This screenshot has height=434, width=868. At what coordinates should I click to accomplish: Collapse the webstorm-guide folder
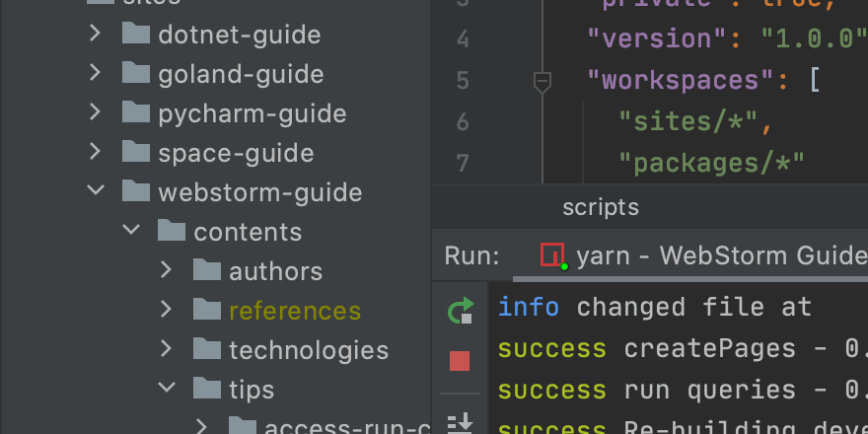point(95,191)
